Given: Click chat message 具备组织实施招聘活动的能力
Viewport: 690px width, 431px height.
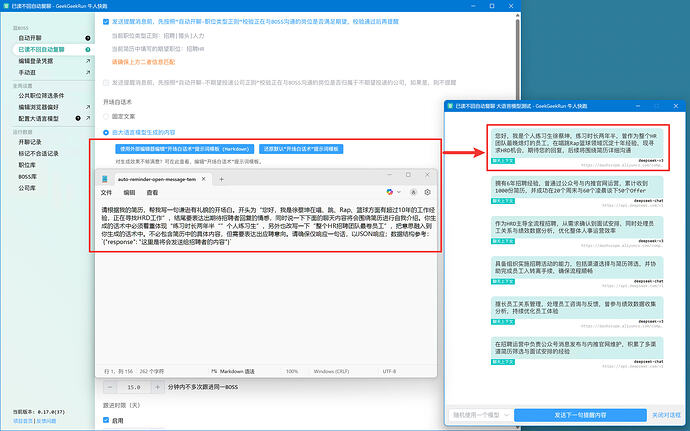Looking at the screenshot, I should point(576,267).
